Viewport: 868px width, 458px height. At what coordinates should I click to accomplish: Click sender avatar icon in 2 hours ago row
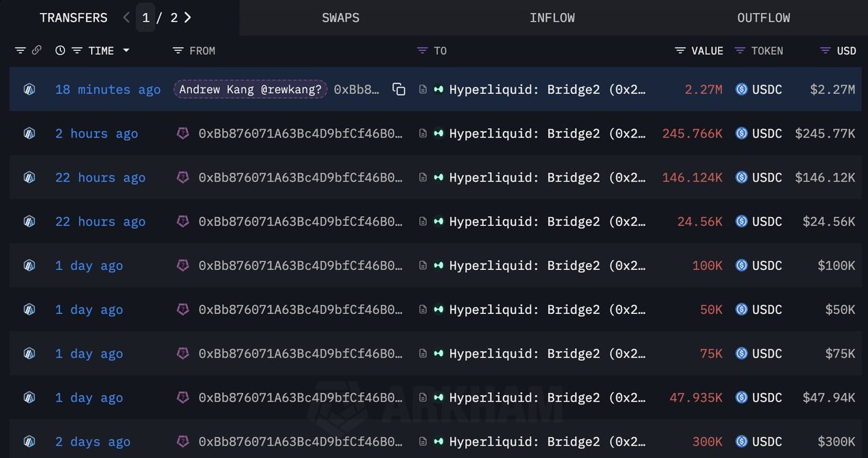coord(183,134)
